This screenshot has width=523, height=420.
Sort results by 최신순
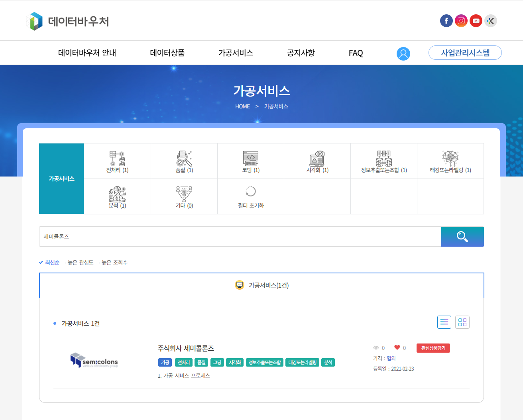tap(52, 263)
